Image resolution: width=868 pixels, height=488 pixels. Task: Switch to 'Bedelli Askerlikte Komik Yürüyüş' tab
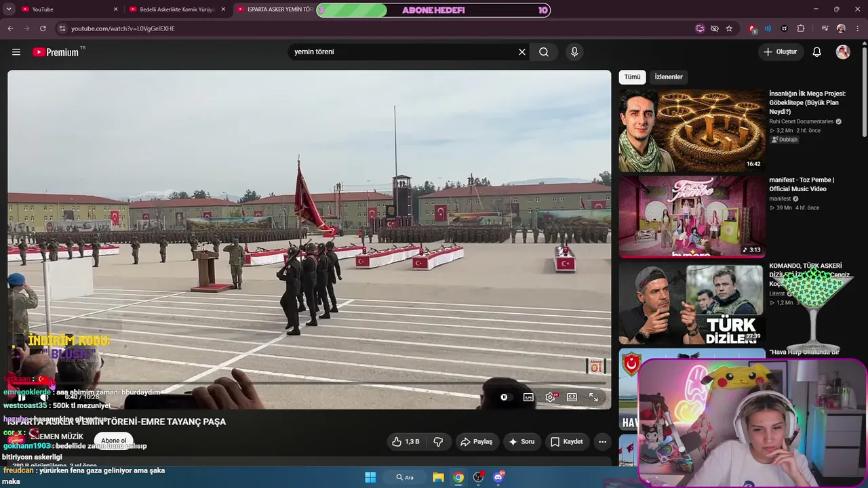[x=176, y=9]
